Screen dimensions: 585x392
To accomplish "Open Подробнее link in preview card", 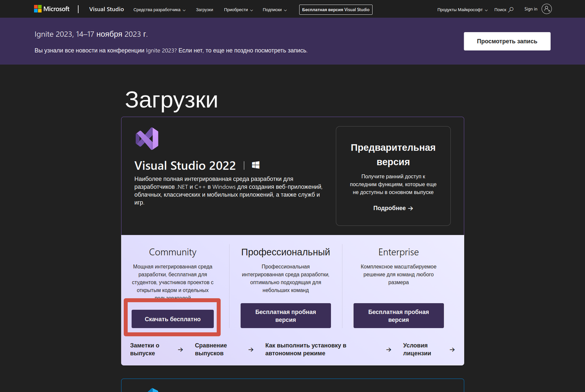I will pyautogui.click(x=393, y=208).
